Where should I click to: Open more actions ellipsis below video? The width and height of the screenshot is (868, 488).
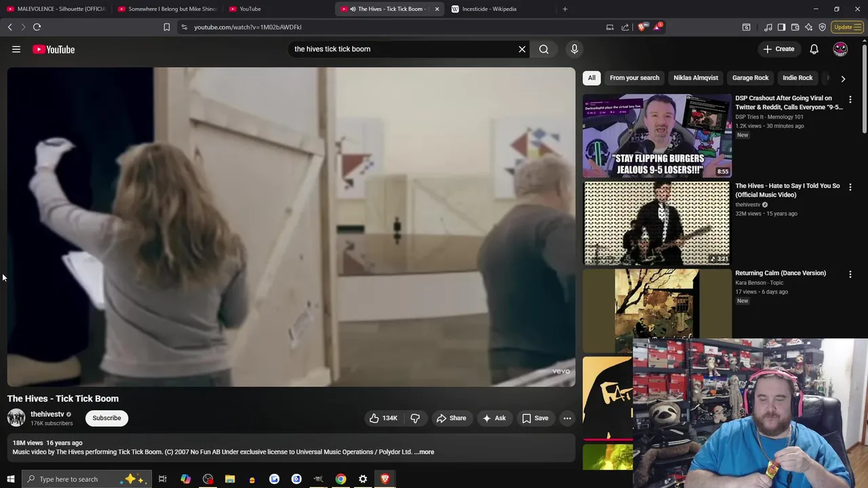click(567, 418)
